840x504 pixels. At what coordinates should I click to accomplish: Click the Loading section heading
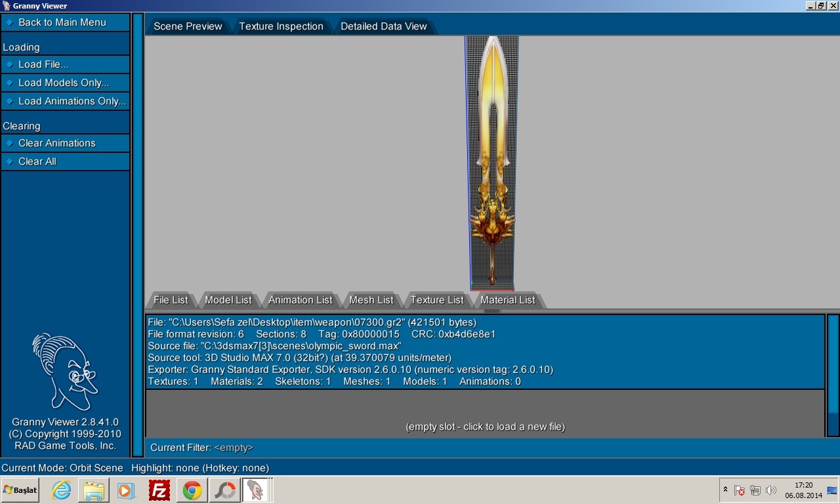pos(21,47)
